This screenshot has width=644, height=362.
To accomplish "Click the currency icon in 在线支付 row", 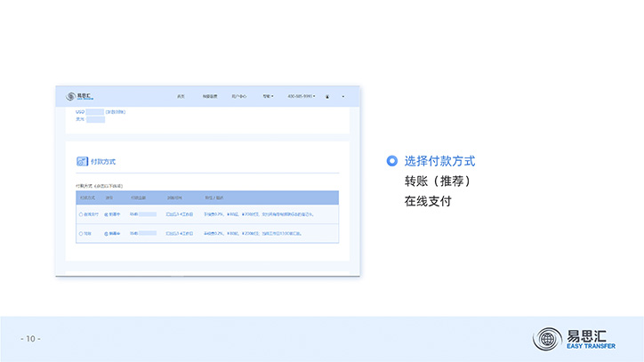I will click(108, 214).
